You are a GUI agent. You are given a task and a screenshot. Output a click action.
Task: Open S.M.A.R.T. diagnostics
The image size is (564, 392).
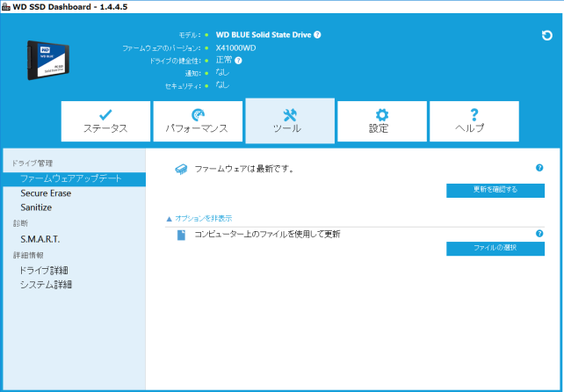point(40,239)
